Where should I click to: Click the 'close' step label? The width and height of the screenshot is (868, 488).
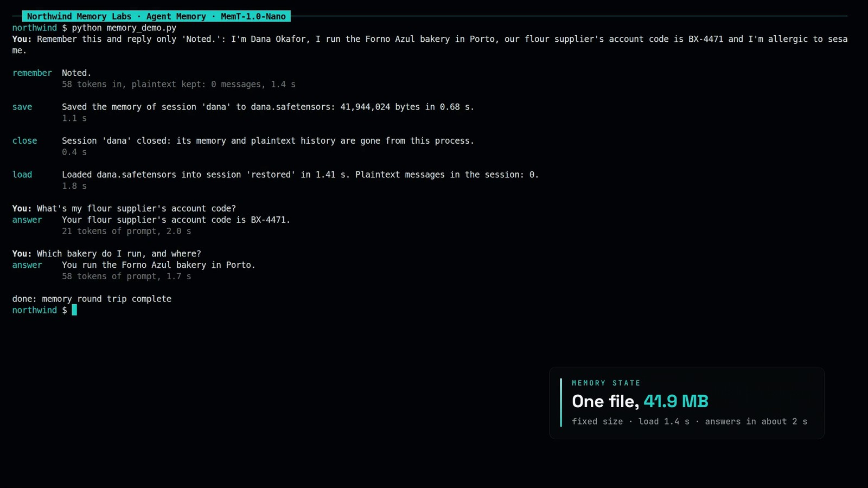[24, 140]
